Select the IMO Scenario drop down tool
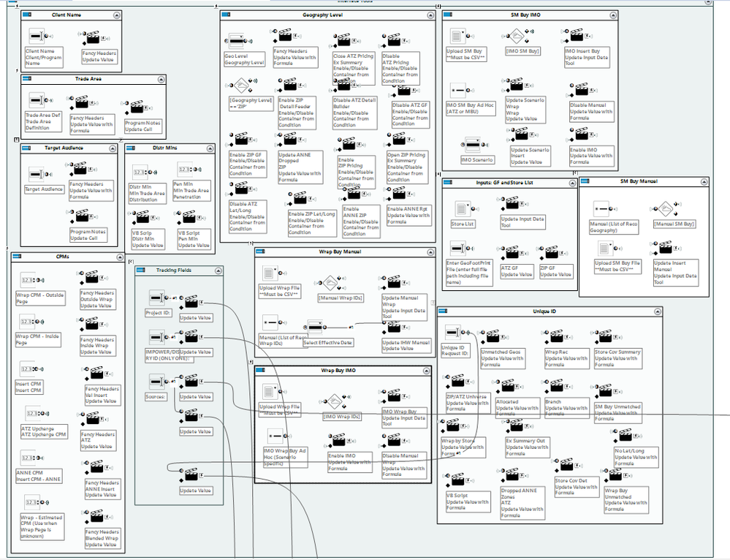This screenshot has width=730, height=560. point(473,145)
